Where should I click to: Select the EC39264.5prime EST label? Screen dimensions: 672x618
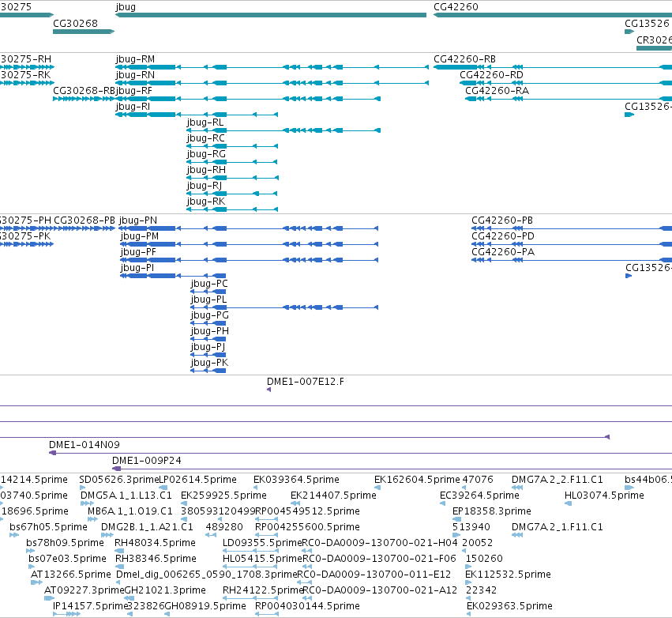(479, 496)
